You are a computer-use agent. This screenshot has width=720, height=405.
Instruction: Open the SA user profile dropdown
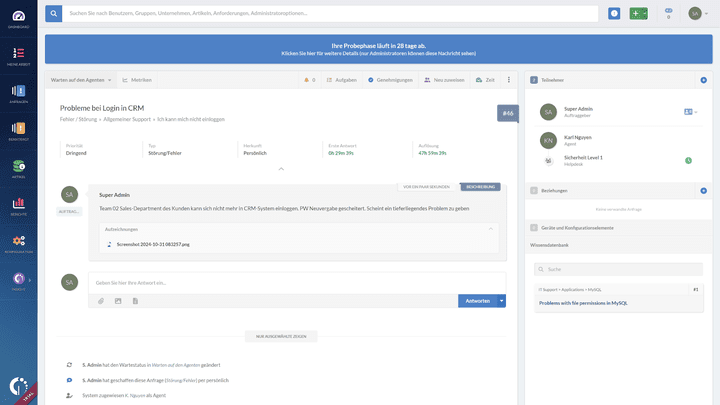(x=697, y=14)
